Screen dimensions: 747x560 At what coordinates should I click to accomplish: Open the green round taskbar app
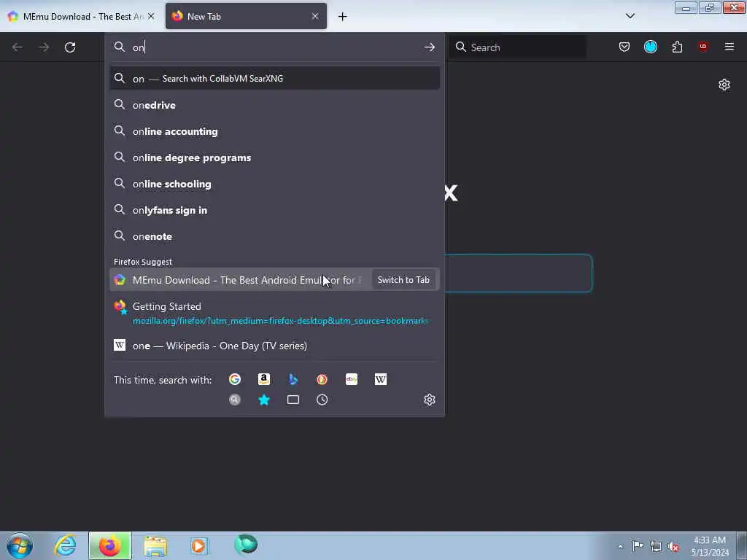tap(246, 545)
